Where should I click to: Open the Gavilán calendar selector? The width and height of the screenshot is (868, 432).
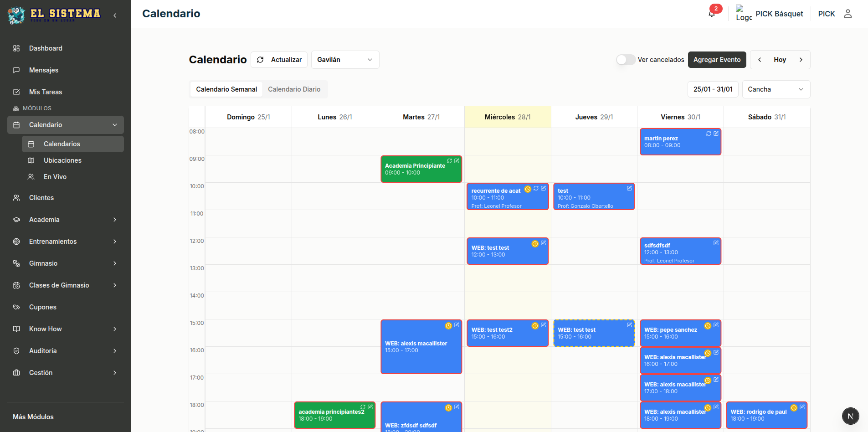click(x=345, y=60)
